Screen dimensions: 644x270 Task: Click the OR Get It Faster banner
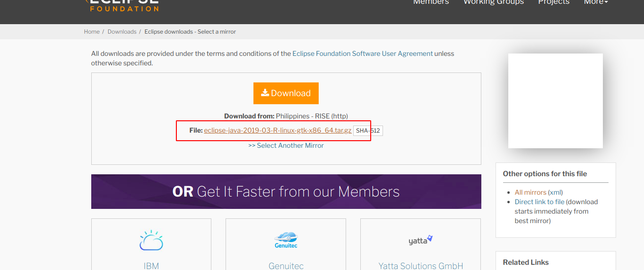[x=286, y=191]
